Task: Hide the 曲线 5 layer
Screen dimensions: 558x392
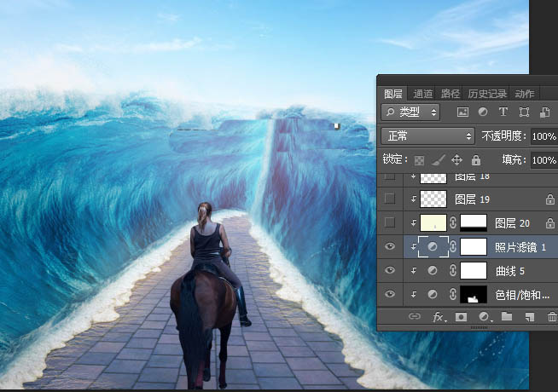Action: [390, 270]
